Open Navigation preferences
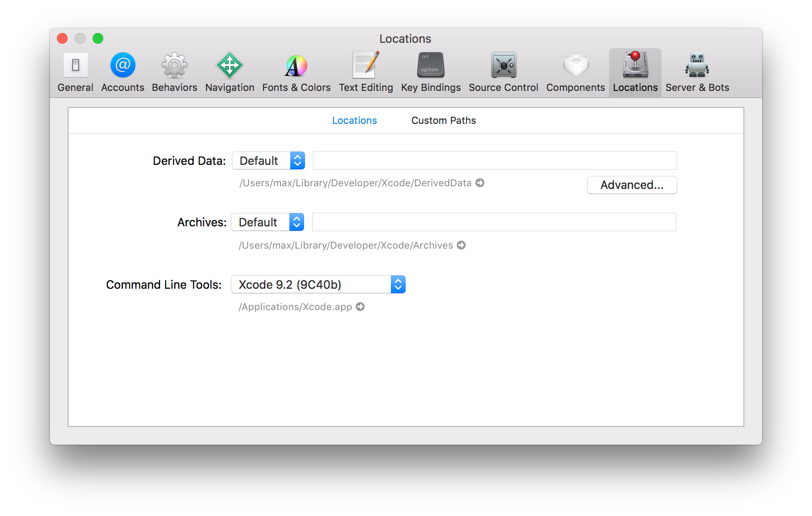The image size is (812, 516). click(229, 72)
